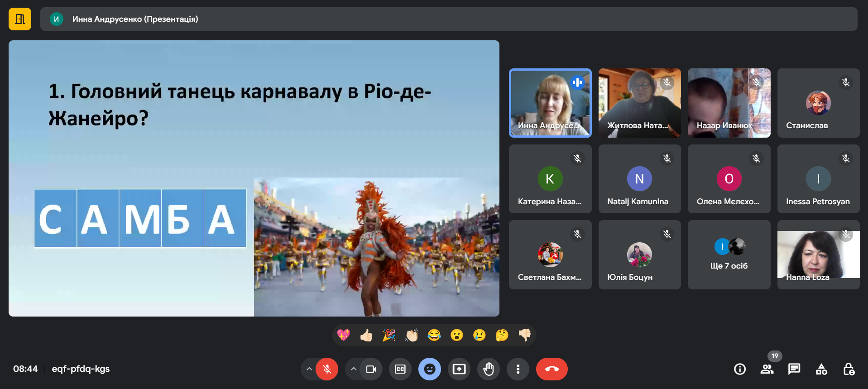Send the thinking face reaction

(x=502, y=335)
